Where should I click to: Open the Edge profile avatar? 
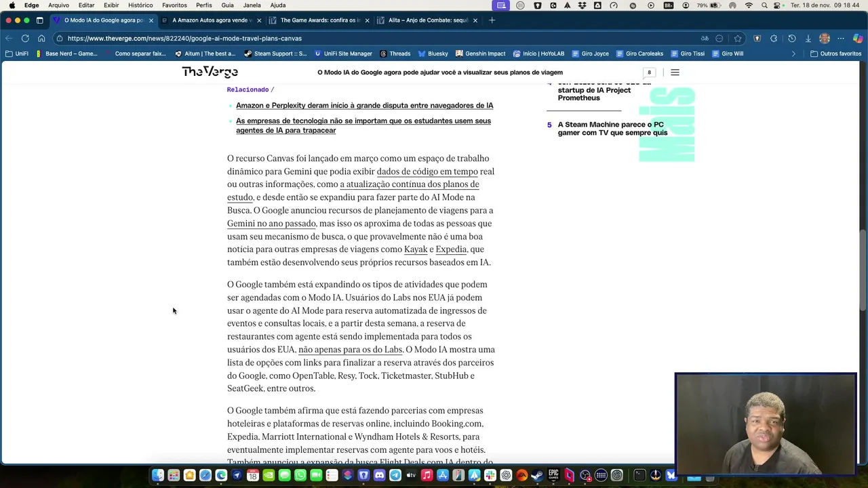tap(825, 39)
